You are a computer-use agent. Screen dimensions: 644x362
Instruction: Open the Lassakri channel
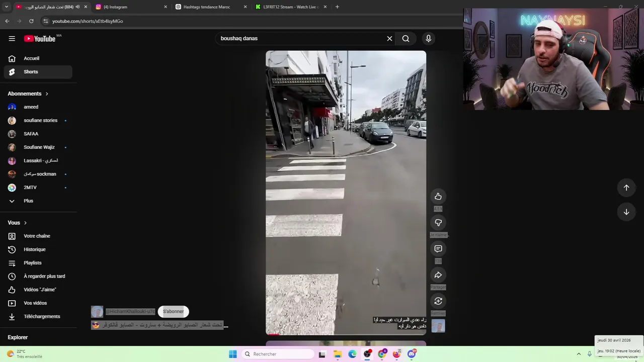38,161
